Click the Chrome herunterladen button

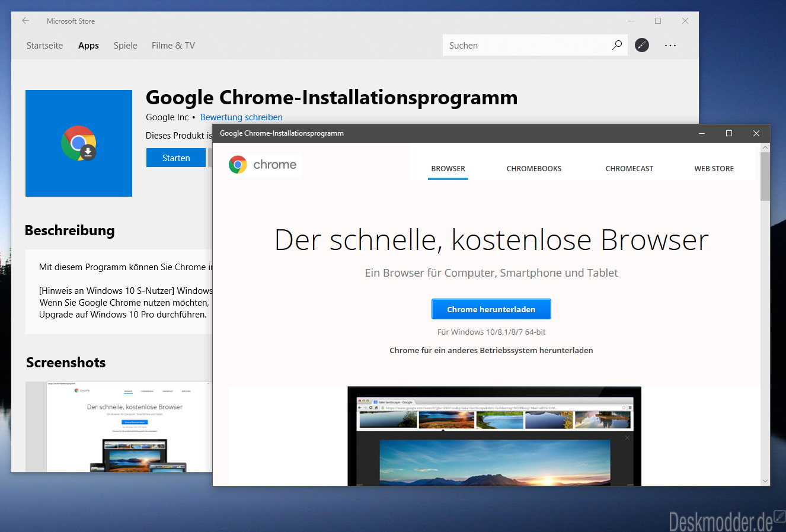pos(491,309)
